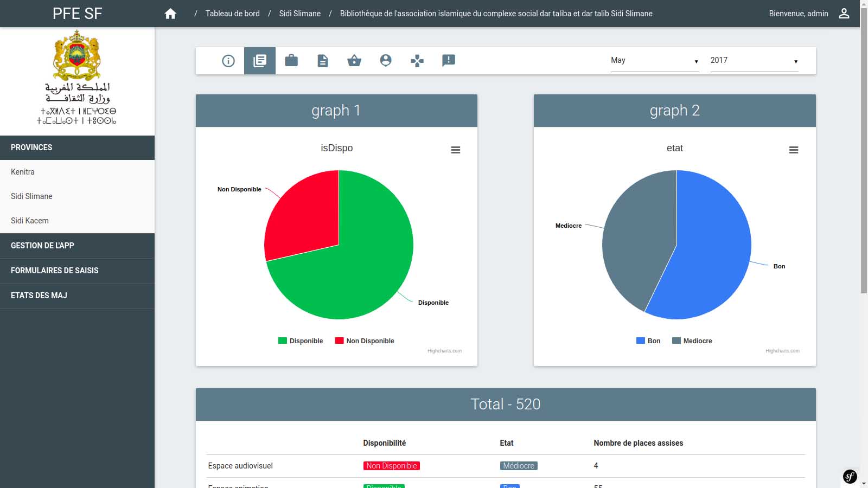Select the user account circle icon
Image resolution: width=868 pixels, height=488 pixels.
coord(386,60)
